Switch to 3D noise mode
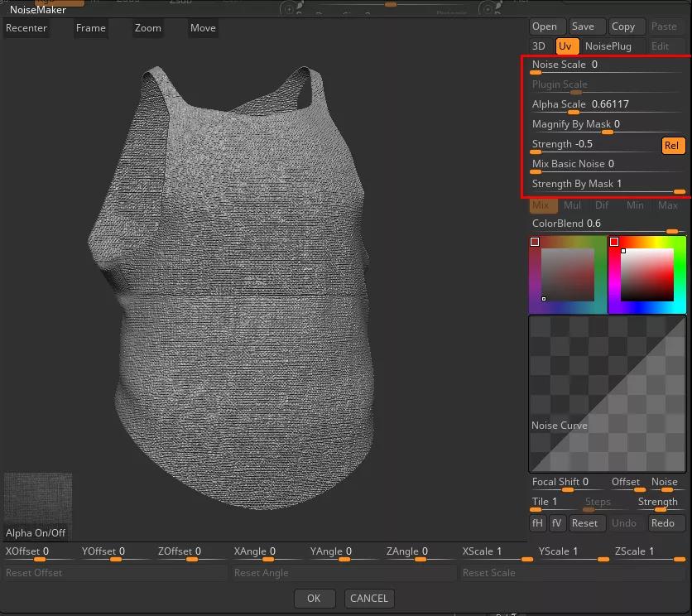This screenshot has height=616, width=692. (x=540, y=46)
